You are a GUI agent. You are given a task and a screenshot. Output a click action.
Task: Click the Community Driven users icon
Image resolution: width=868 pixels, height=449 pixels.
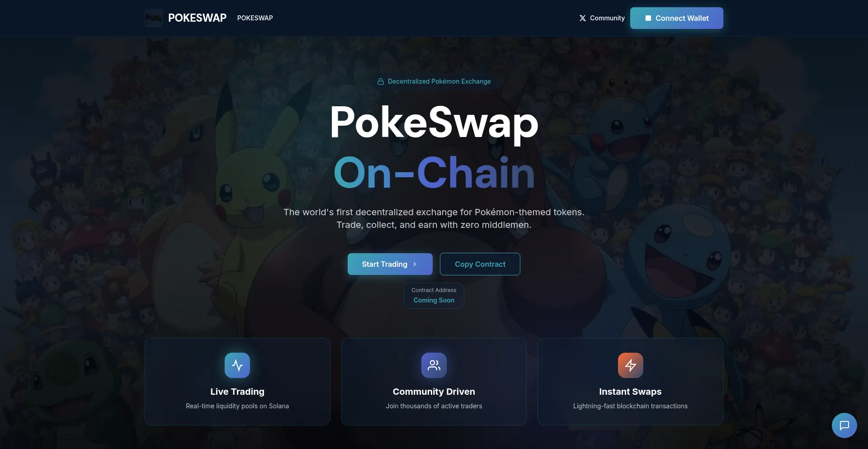[x=434, y=365]
